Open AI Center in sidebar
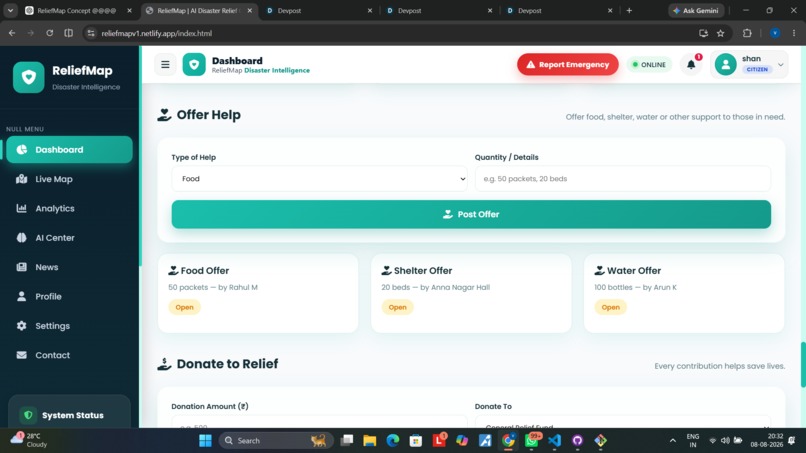The height and width of the screenshot is (453, 806). [69, 238]
